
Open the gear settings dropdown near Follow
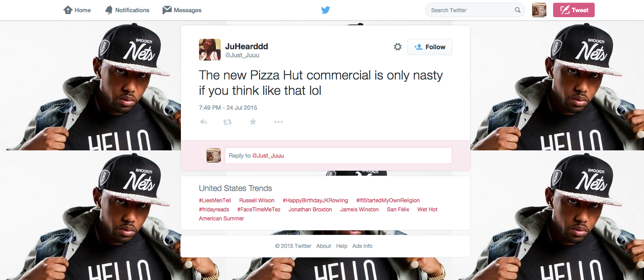point(398,47)
